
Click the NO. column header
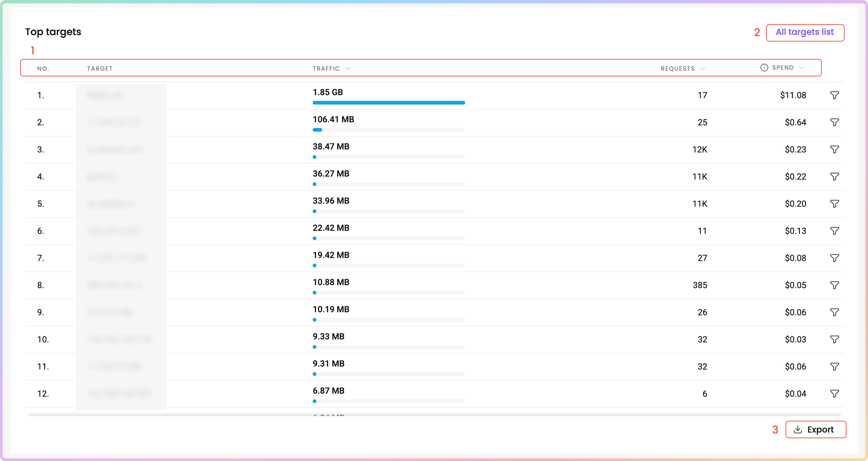point(43,68)
